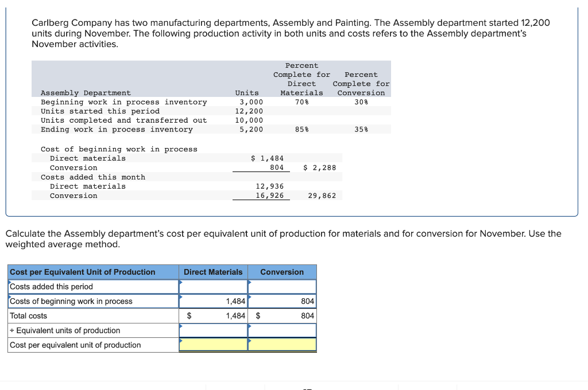Open 'Costs added this period' row label dropdown
588x390 pixels.
click(x=93, y=287)
